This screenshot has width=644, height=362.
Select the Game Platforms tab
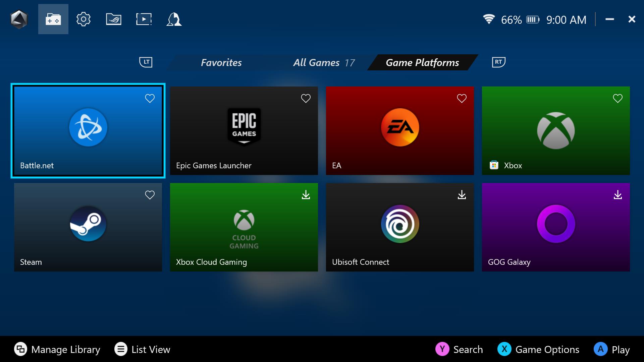pos(422,62)
